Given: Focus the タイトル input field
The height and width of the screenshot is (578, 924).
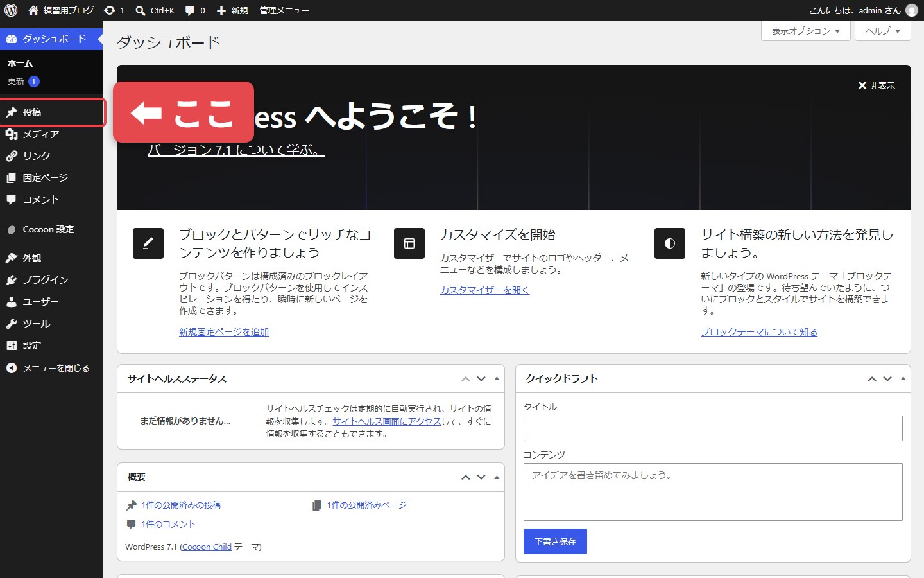Looking at the screenshot, I should click(713, 428).
